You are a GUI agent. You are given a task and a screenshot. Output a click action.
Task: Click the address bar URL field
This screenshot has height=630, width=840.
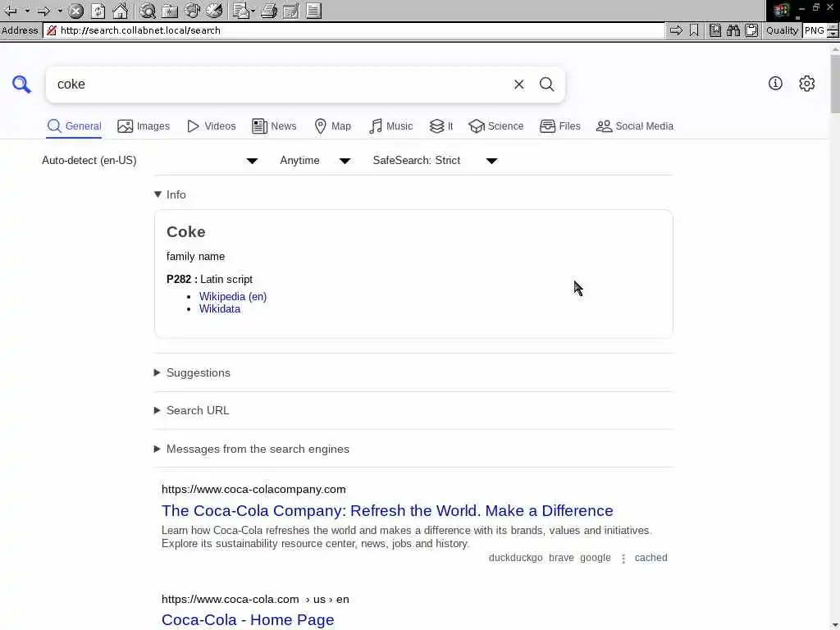click(354, 30)
